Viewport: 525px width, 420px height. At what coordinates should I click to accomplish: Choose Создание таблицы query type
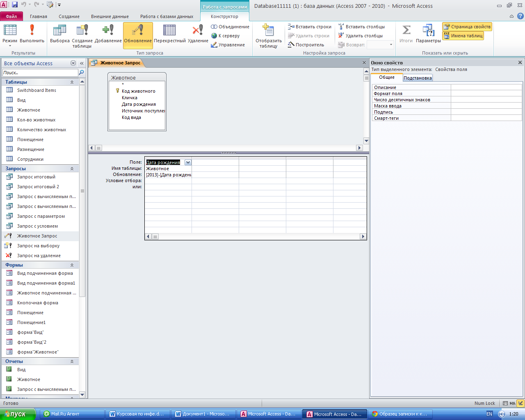[x=82, y=36]
